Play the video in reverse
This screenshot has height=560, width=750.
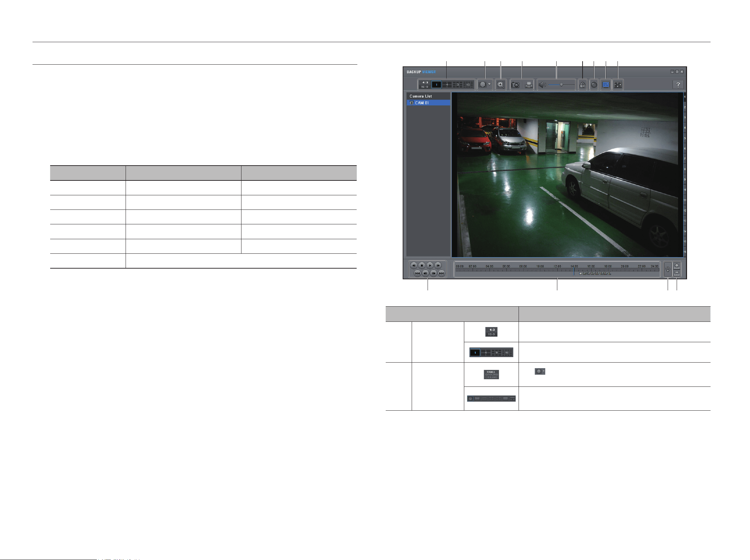(414, 265)
